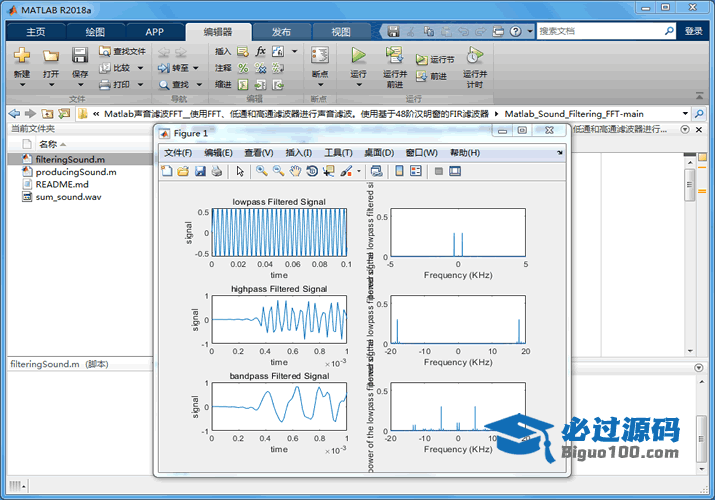The height and width of the screenshot is (500, 715).
Task: Toggle the Rotate 3D tool
Action: pos(312,171)
